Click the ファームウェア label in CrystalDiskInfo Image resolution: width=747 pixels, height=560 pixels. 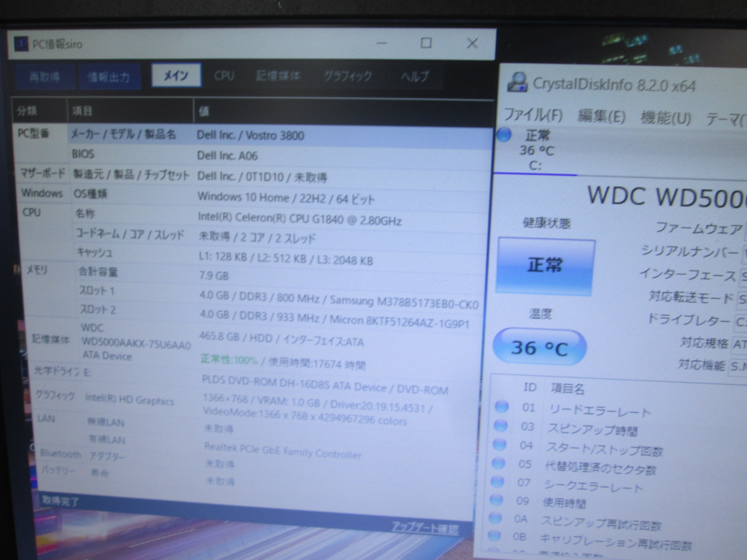click(x=698, y=228)
